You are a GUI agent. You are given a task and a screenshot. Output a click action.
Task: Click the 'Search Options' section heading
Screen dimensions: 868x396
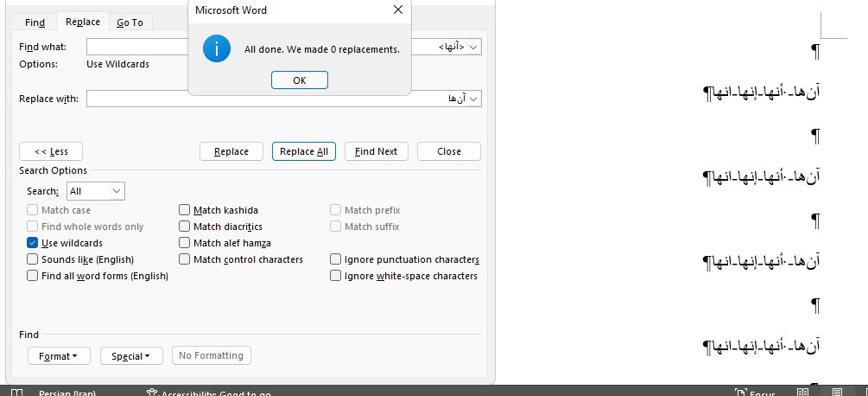[54, 170]
